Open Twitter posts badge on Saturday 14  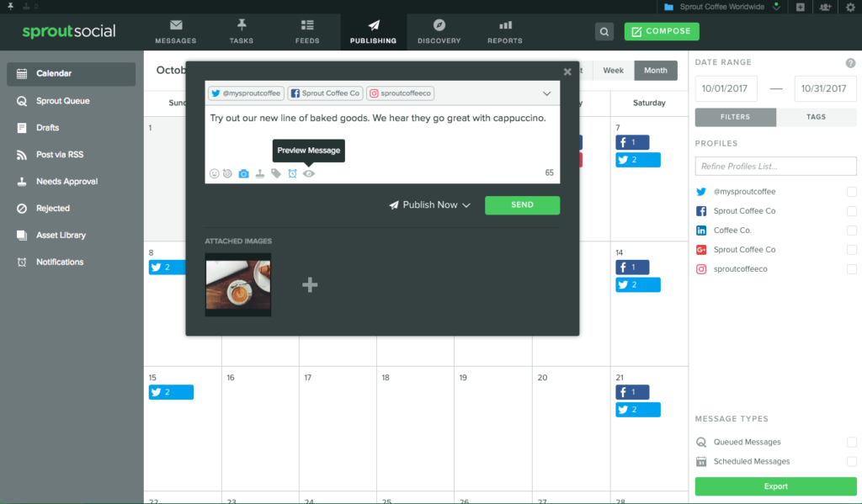click(x=638, y=284)
